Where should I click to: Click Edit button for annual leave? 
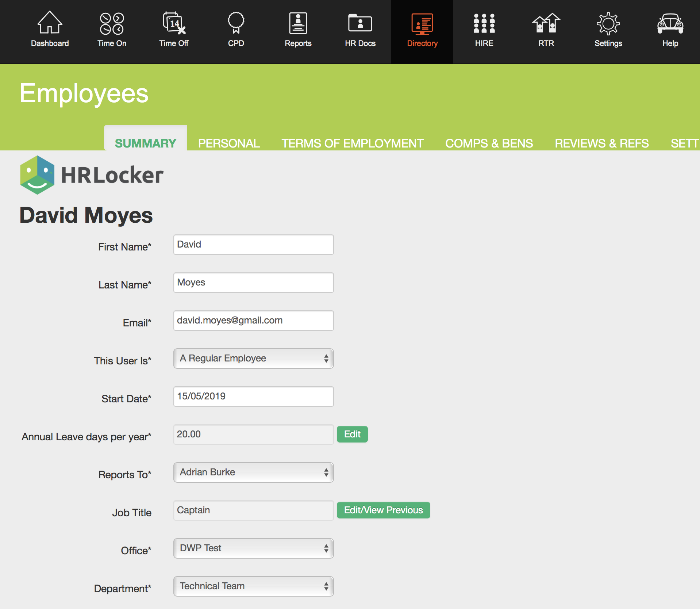(x=352, y=434)
